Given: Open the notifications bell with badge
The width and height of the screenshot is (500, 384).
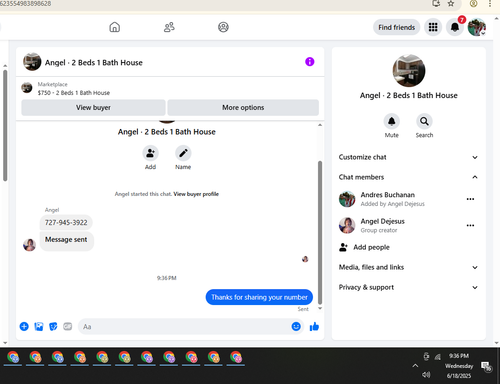Looking at the screenshot, I should 455,27.
